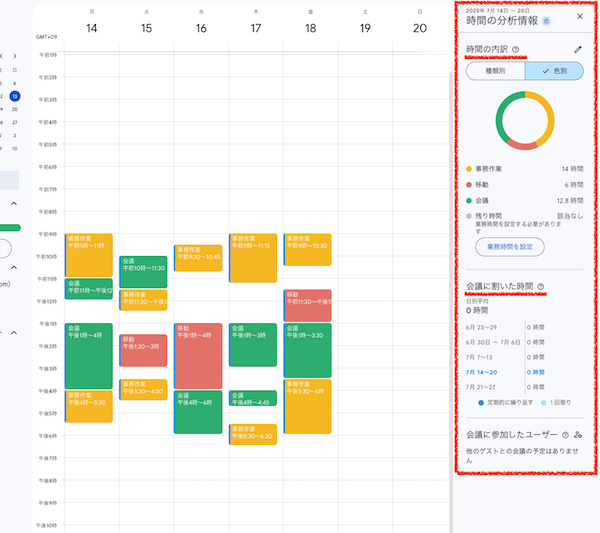Close the 時間の分析情報 panel
600x533 pixels.
[x=580, y=16]
